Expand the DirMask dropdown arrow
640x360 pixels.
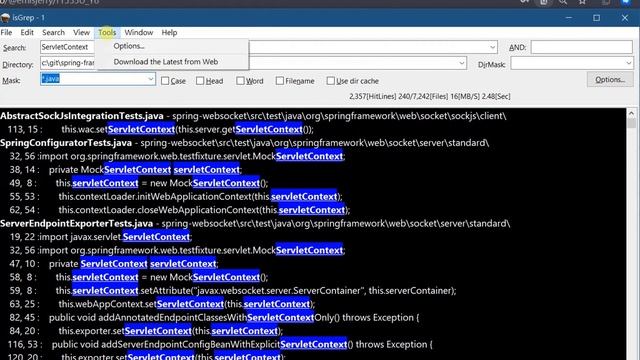628,63
